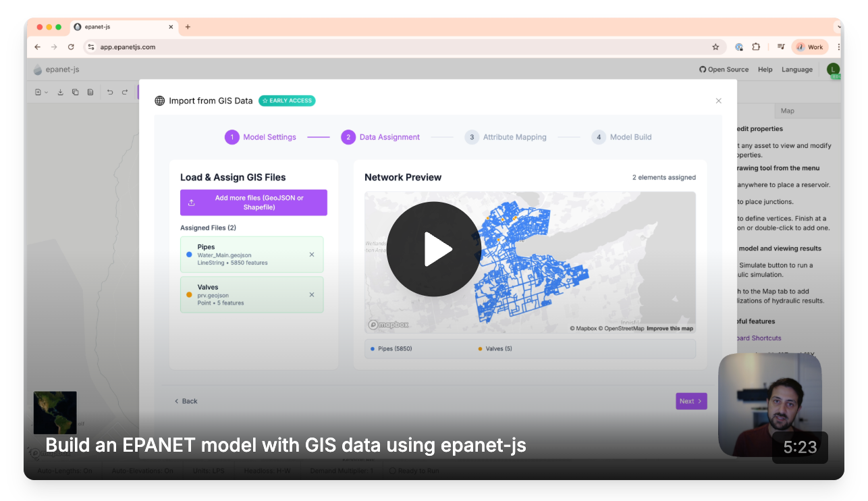868x501 pixels.
Task: Click Valves (5) legend entry
Action: pos(495,349)
